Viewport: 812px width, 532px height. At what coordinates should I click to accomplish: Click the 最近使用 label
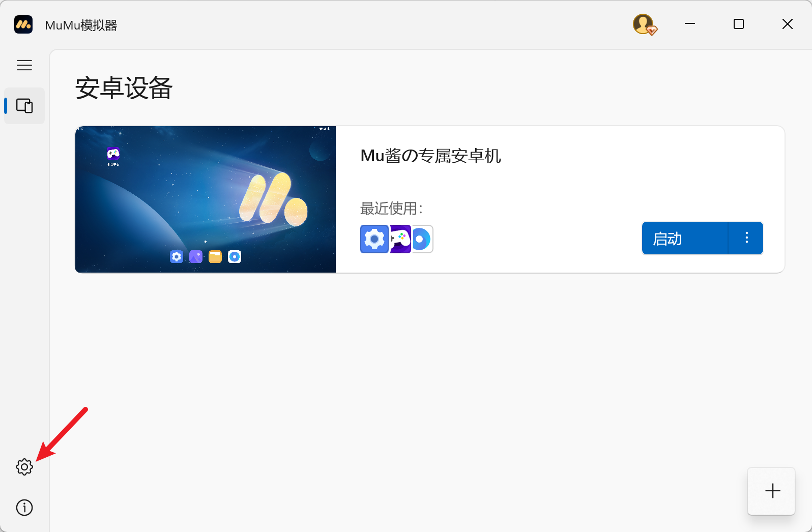point(391,209)
